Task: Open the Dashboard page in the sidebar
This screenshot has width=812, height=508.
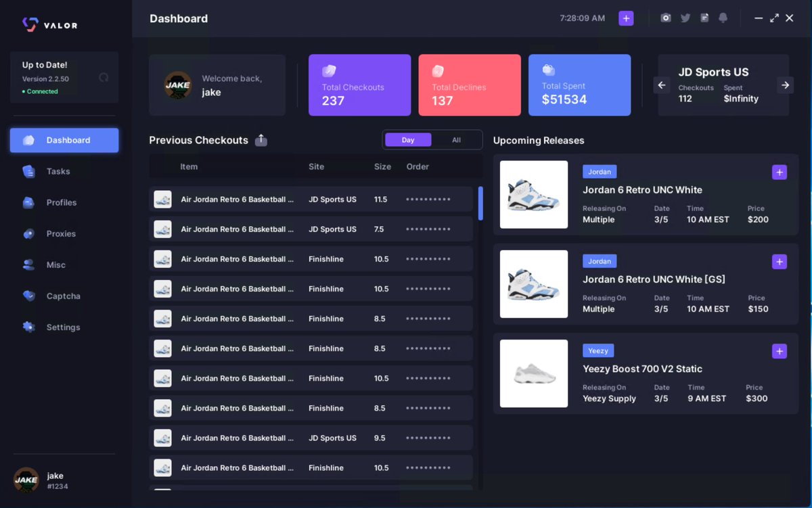Action: [x=64, y=140]
